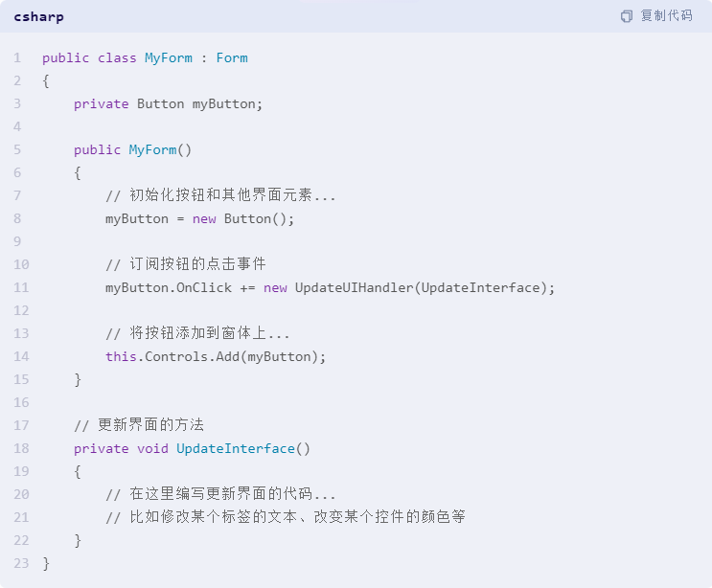Click the private keyword on line 3
The image size is (712, 588).
[102, 104]
